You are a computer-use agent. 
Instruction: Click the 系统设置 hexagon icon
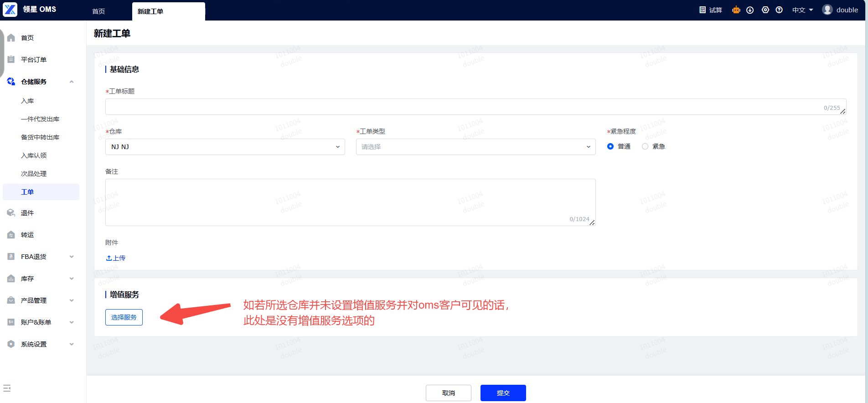11,344
